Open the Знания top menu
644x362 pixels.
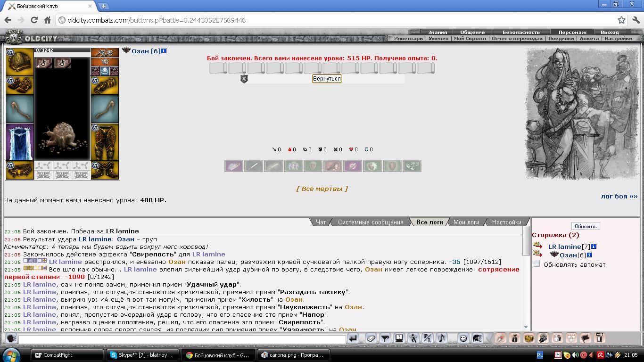point(438,33)
